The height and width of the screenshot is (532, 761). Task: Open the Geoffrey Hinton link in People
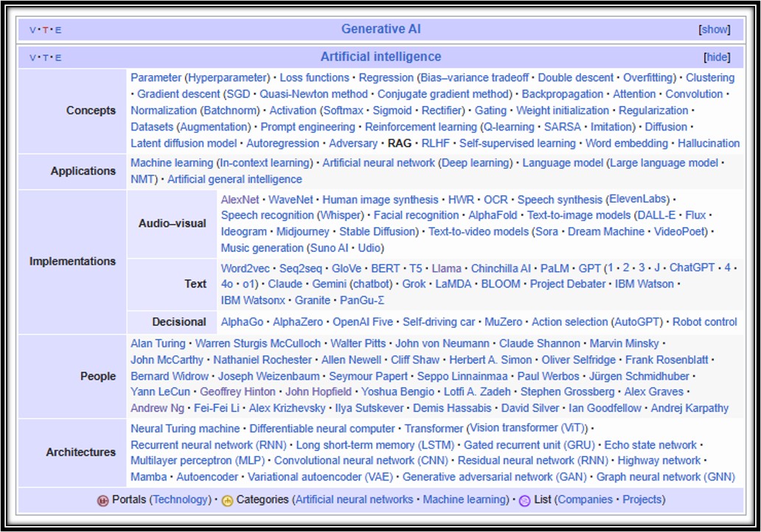coord(237,392)
